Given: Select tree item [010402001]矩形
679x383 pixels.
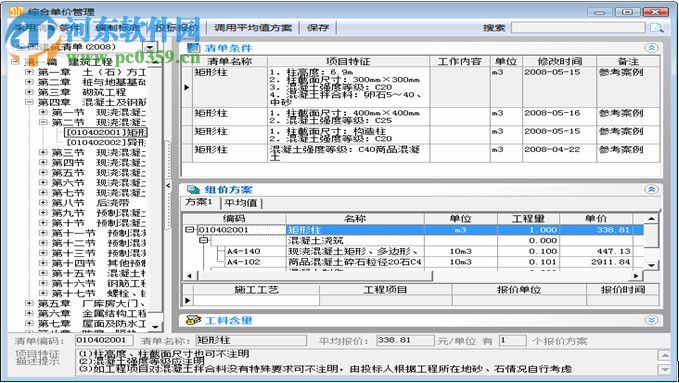Looking at the screenshot, I should (x=106, y=132).
